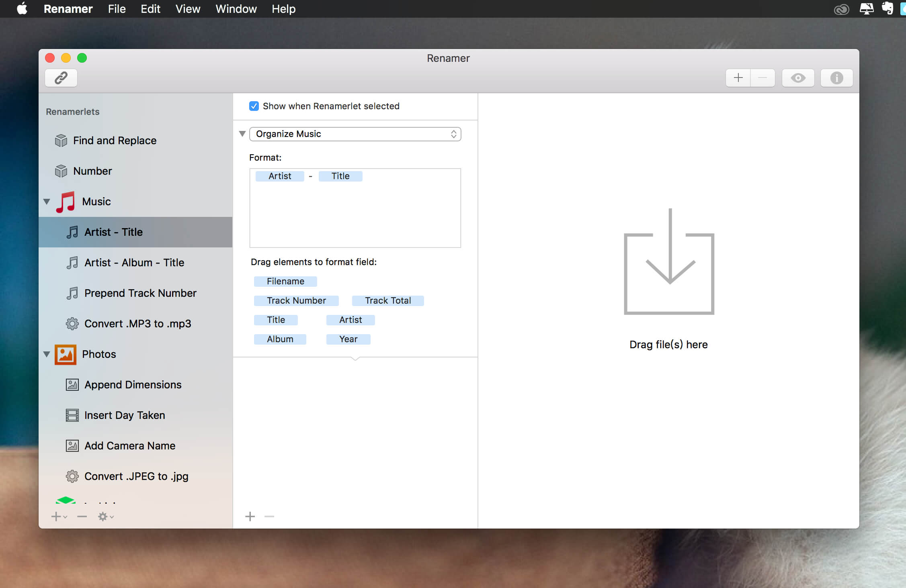Click the Artist - Title renamerlet icon

click(72, 232)
